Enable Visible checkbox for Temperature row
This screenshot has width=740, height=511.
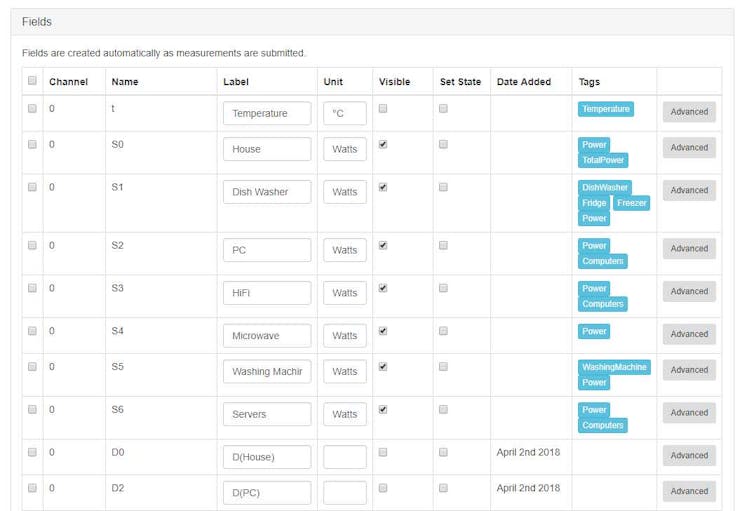tap(383, 109)
